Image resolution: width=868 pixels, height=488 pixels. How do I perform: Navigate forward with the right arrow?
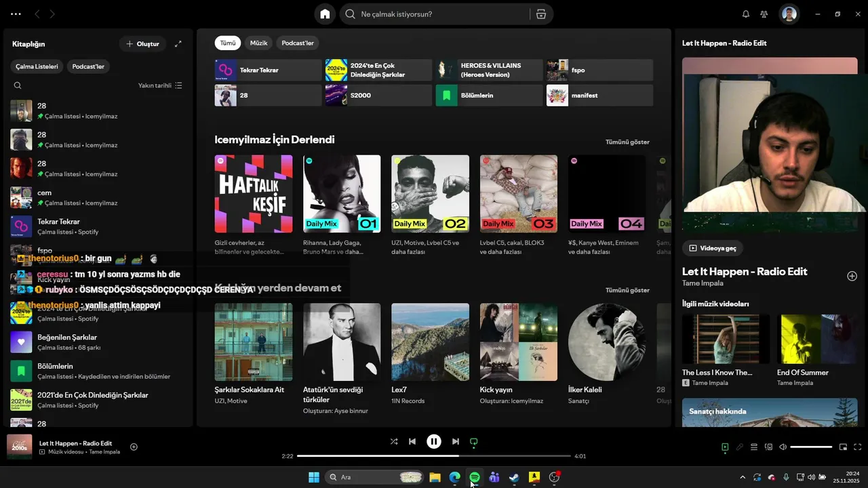click(52, 14)
